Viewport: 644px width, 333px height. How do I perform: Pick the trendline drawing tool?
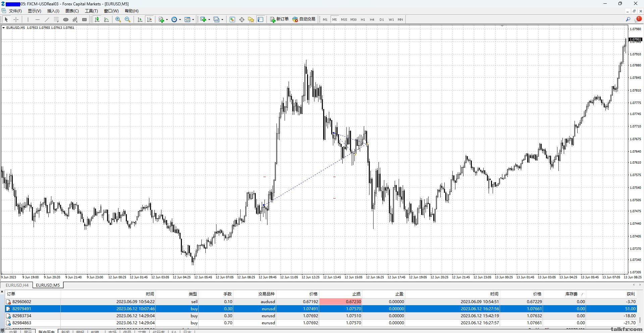click(47, 19)
